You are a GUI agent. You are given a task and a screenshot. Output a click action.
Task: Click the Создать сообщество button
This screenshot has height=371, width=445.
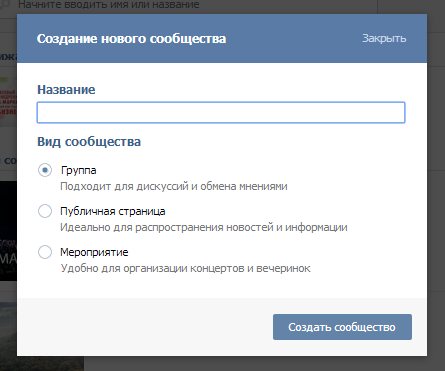point(342,327)
